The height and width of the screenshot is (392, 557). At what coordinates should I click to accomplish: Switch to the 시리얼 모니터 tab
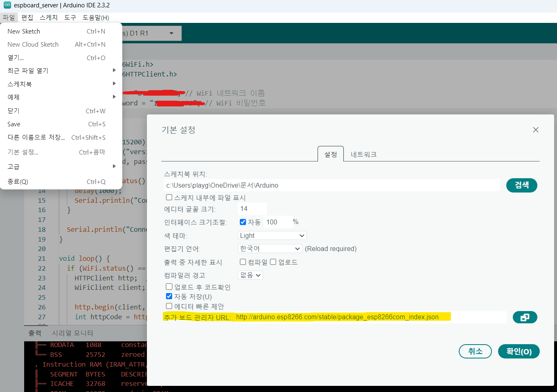point(72,333)
